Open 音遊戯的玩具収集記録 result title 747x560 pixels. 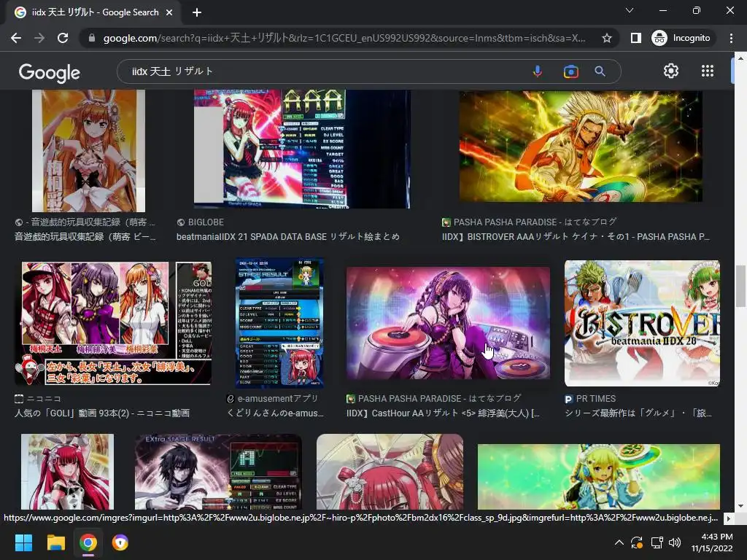point(85,237)
